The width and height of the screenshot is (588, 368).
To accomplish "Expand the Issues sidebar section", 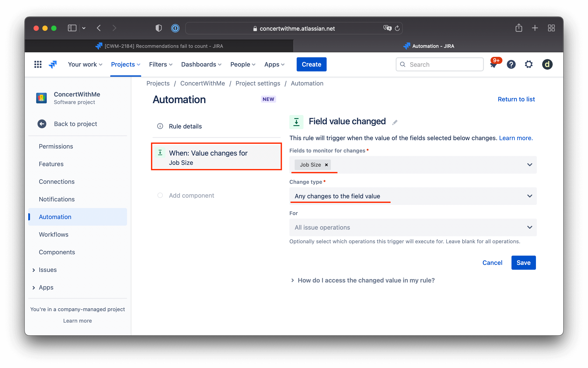I will point(34,270).
